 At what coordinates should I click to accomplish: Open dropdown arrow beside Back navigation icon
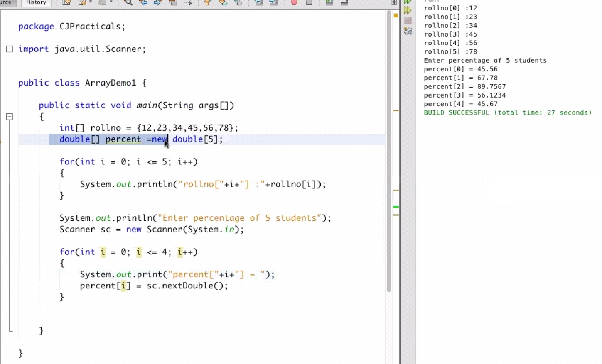tap(91, 2)
